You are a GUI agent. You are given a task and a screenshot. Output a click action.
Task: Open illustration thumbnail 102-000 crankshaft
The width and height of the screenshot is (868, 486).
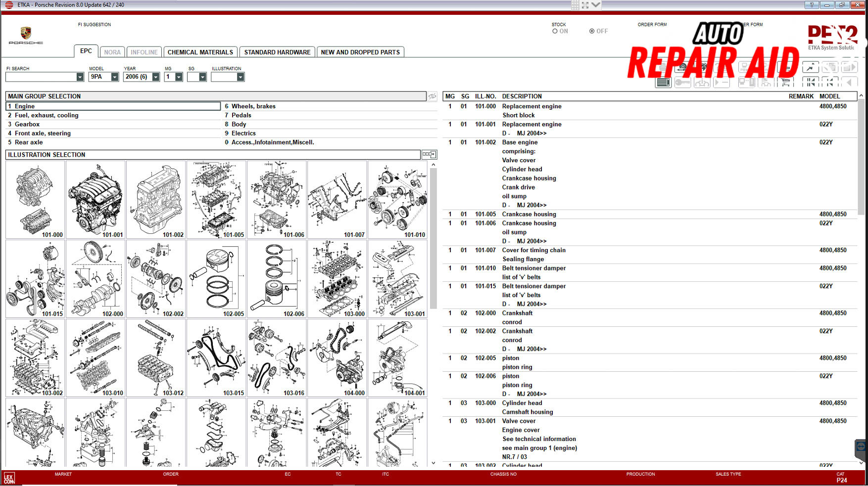pyautogui.click(x=96, y=279)
